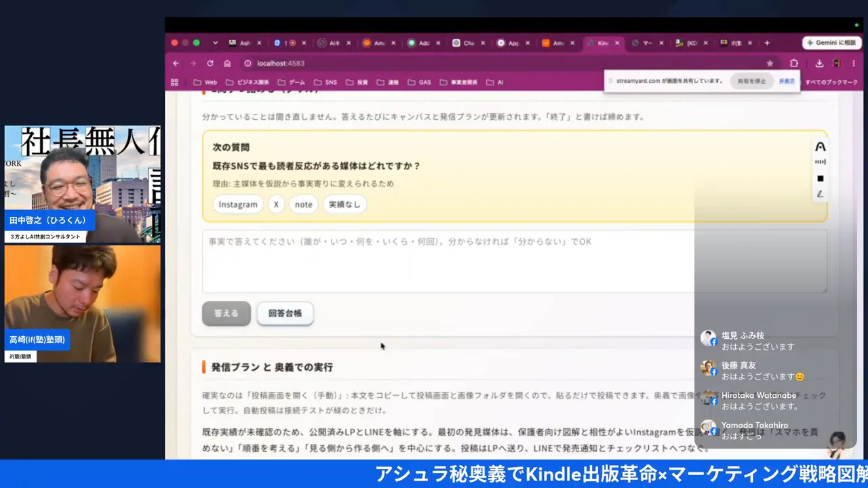This screenshot has height=488, width=868.
Task: Open the 連絡 bookmarks folder
Action: coord(388,82)
